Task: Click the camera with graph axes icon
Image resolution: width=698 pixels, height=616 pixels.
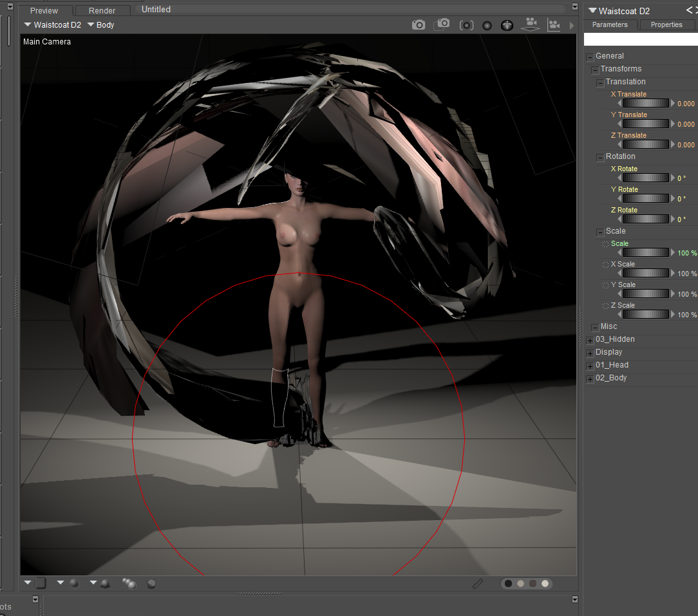Action: pyautogui.click(x=554, y=25)
